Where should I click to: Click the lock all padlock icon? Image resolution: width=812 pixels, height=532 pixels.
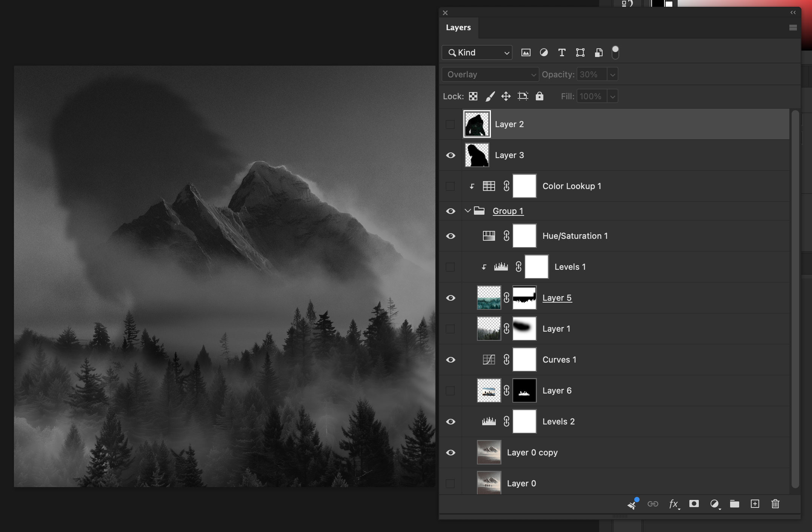coord(540,96)
